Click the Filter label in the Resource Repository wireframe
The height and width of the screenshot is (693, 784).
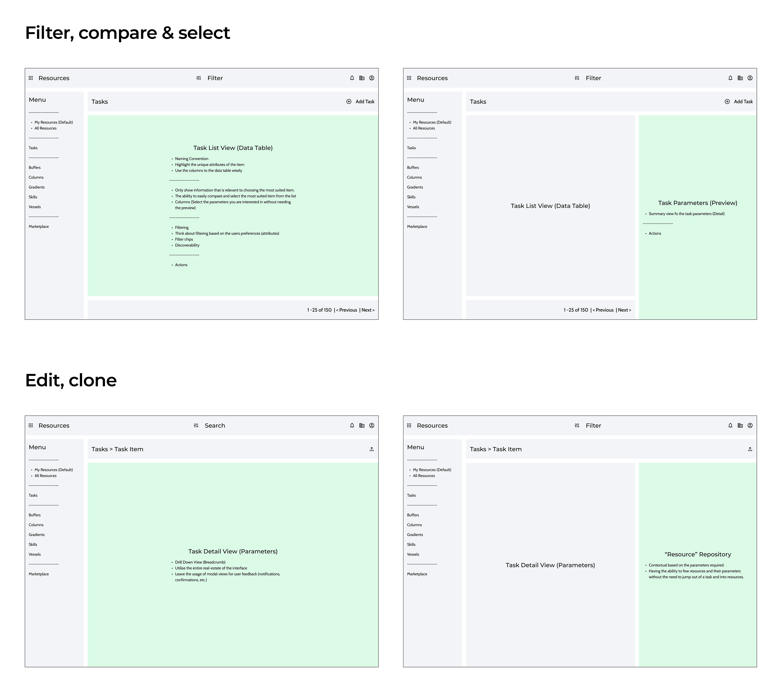click(x=593, y=425)
